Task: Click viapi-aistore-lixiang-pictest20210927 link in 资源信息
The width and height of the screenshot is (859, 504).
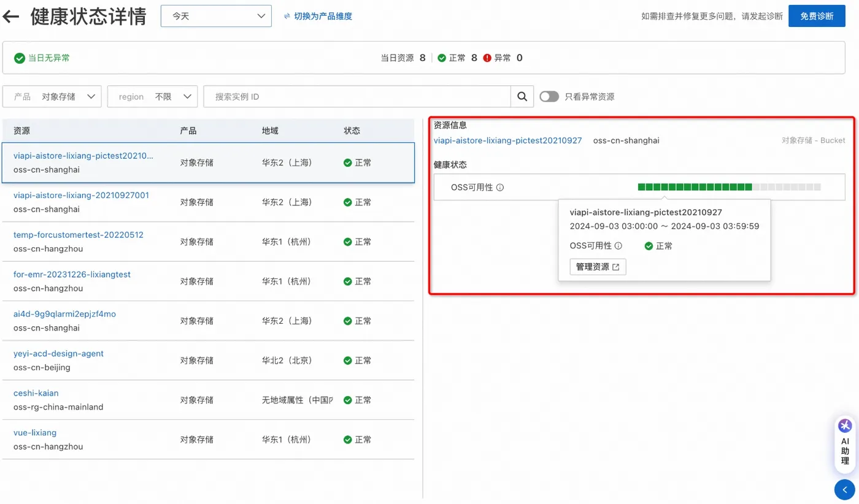Action: coord(507,140)
